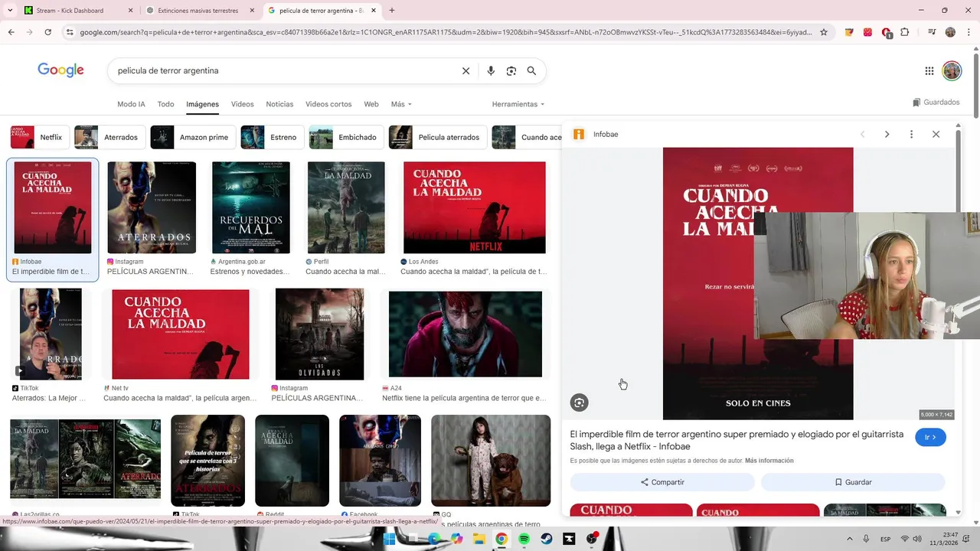Filter by Amazon prime chip

(x=193, y=137)
